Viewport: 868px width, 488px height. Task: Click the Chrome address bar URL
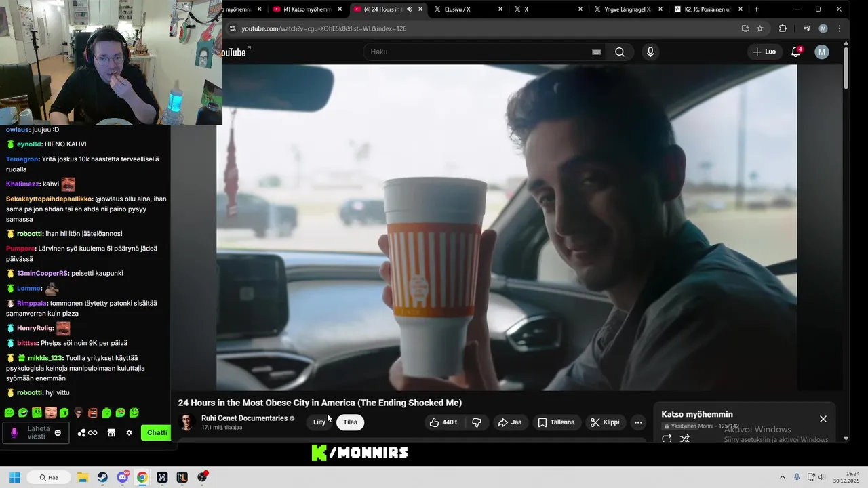click(x=323, y=28)
